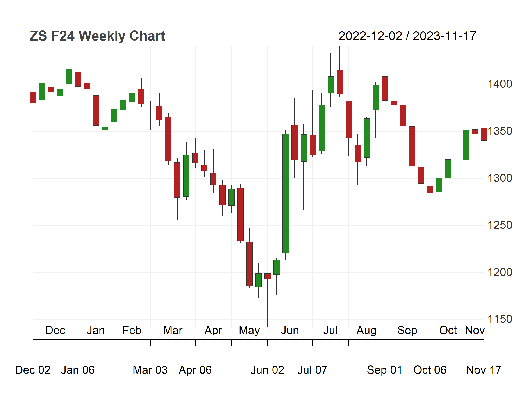Select the 1350 price axis label
Image resolution: width=532 pixels, height=399 pixels.
[500, 131]
